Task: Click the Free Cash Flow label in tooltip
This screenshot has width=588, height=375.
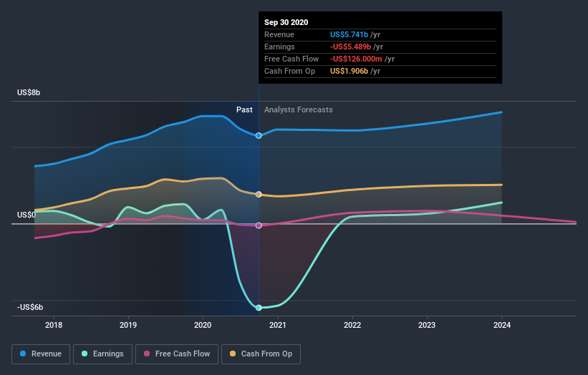Action: (291, 59)
